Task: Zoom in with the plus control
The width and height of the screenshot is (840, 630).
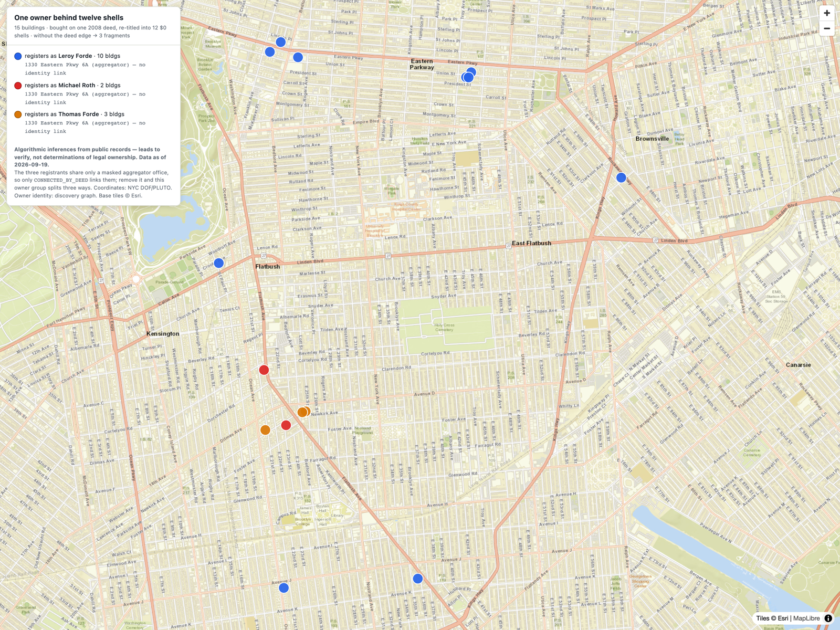Action: tap(827, 13)
